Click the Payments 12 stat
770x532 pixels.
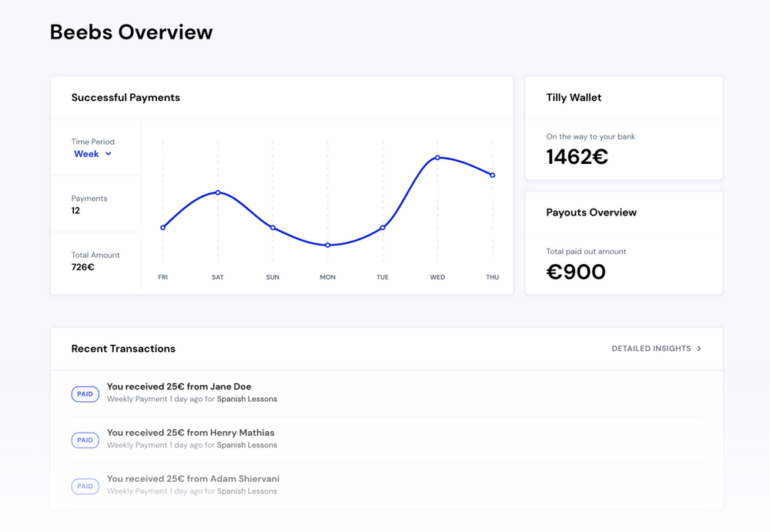click(89, 204)
